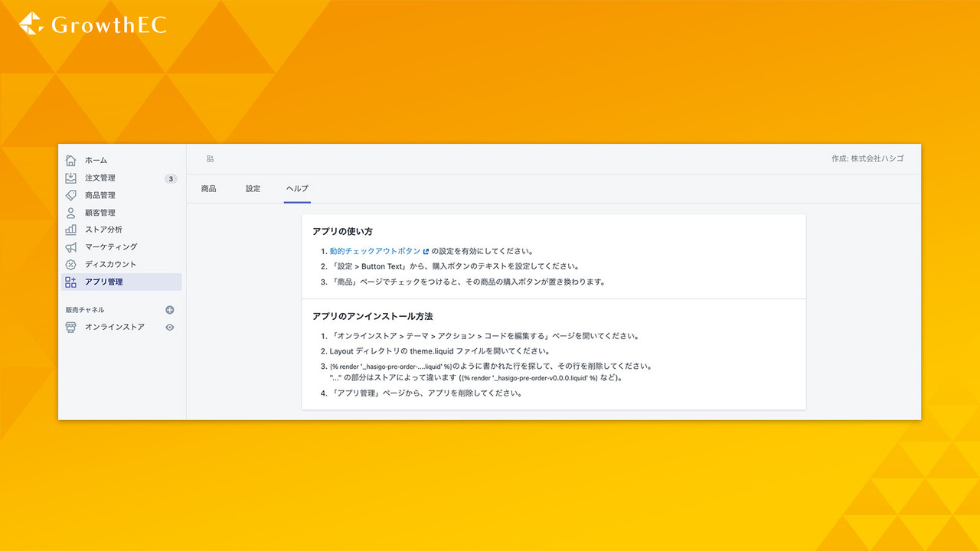
Task: Click the アプリのアンインストール方法 heading
Action: click(372, 316)
